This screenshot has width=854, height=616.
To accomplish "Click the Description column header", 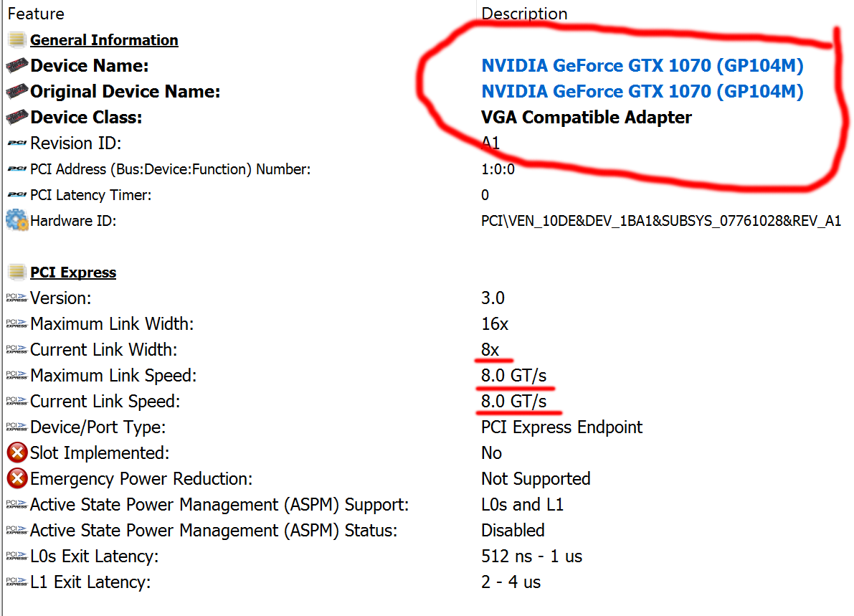I will tap(524, 14).
